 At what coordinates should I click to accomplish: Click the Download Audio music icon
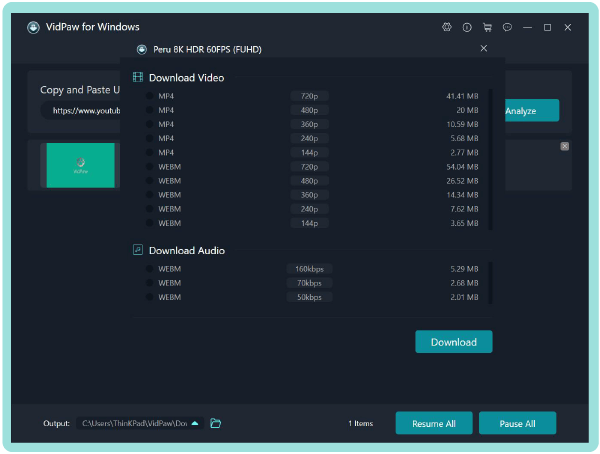tap(138, 250)
